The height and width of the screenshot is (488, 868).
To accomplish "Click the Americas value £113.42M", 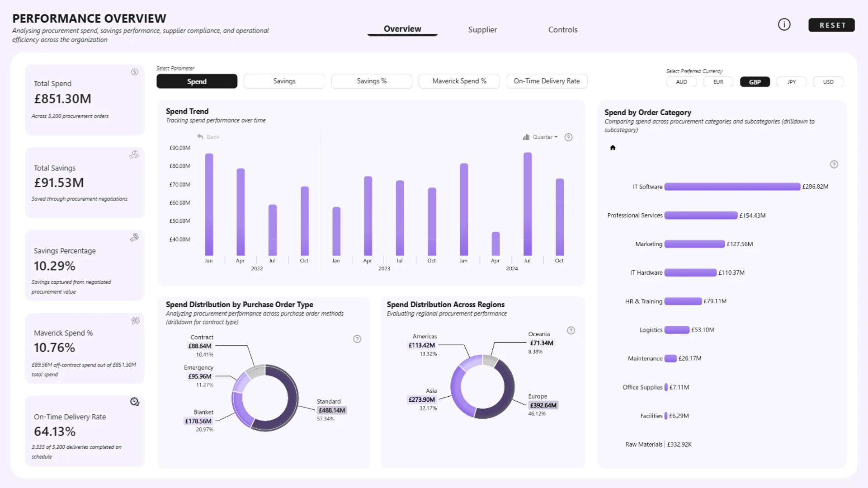I will click(422, 345).
